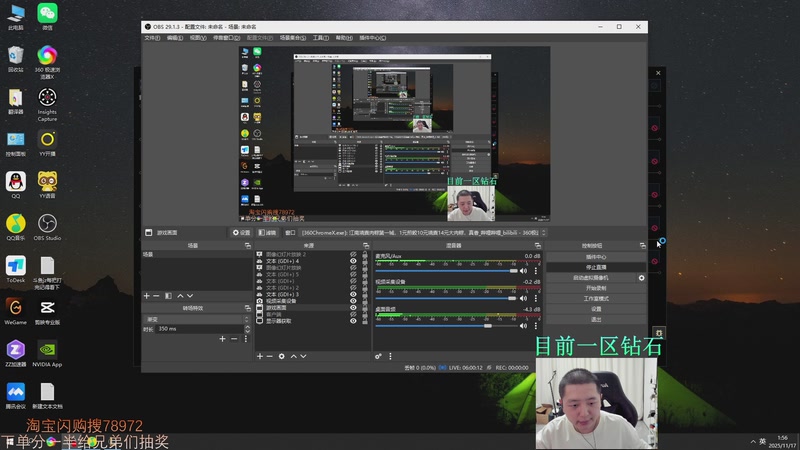Add a transition with plus icon
The width and height of the screenshot is (800, 450).
coord(222,339)
